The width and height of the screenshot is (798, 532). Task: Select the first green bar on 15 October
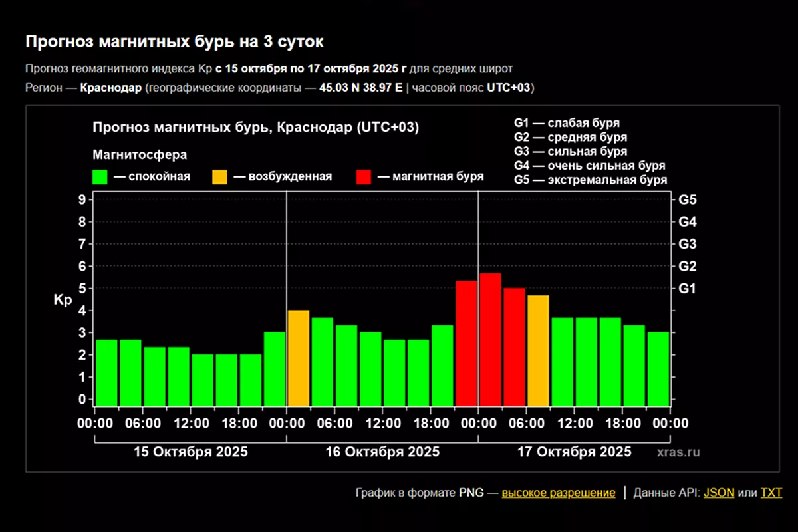[x=107, y=372]
